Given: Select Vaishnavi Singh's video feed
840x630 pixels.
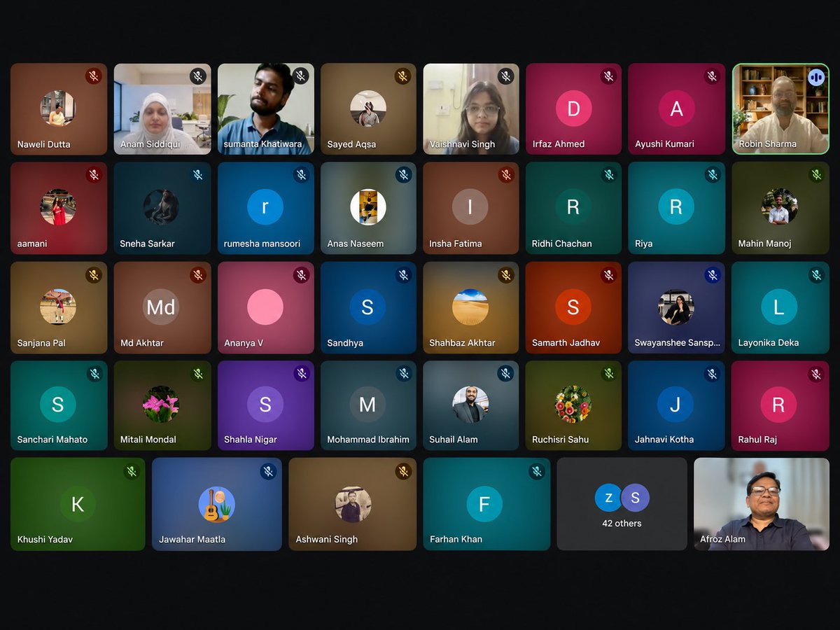Looking at the screenshot, I should pos(471,108).
